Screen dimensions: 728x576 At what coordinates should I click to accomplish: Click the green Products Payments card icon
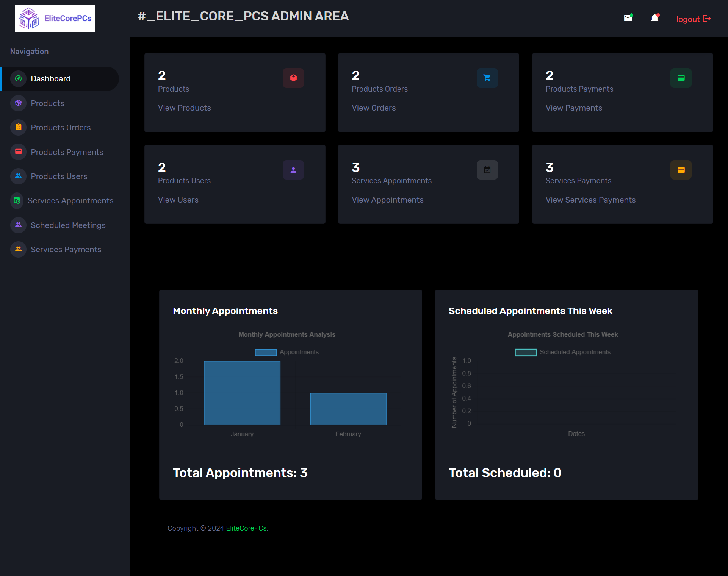click(681, 78)
